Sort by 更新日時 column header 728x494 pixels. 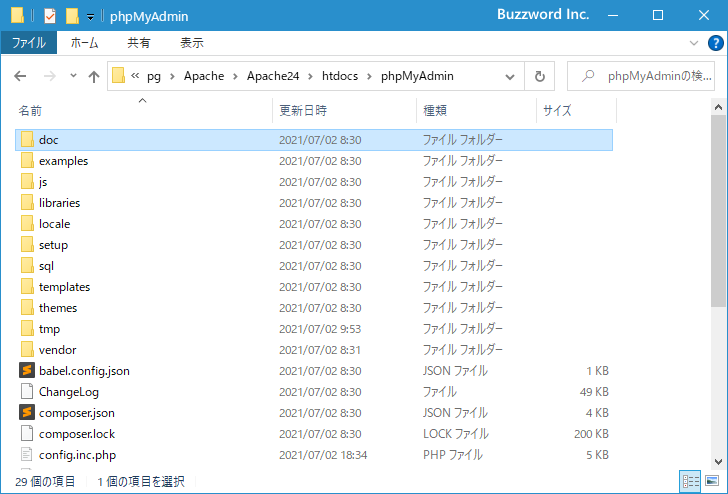point(344,110)
